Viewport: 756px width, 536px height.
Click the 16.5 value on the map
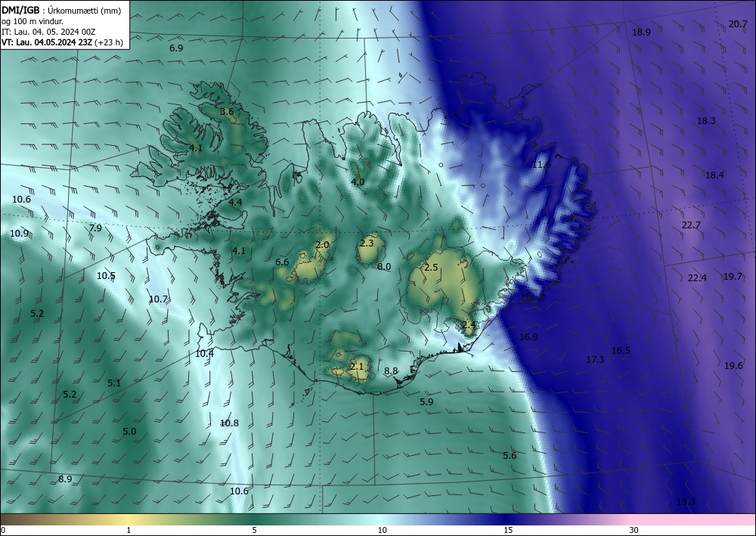(621, 351)
